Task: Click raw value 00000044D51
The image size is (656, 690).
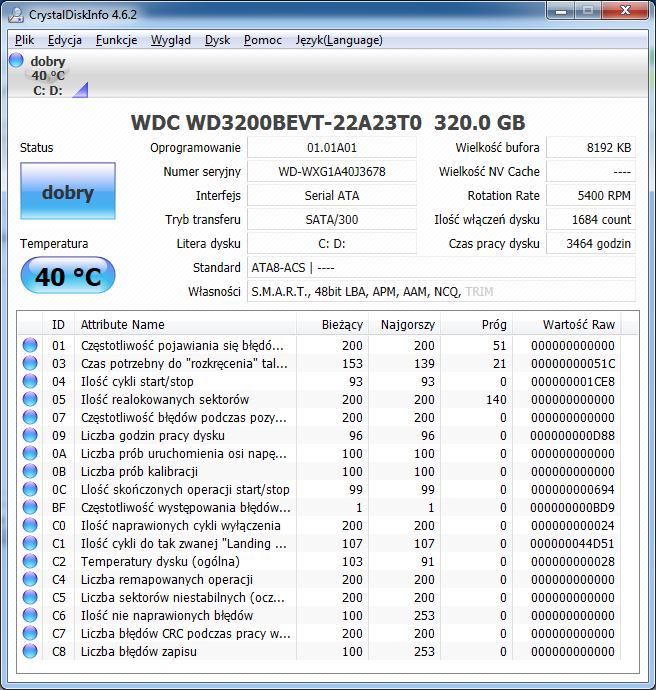Action: click(572, 543)
